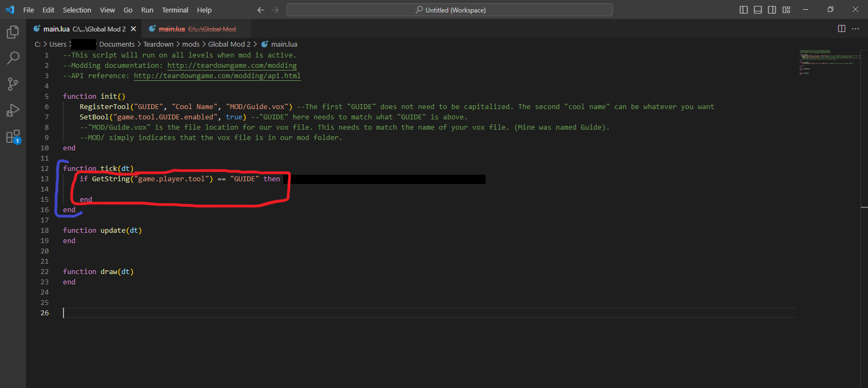Image resolution: width=868 pixels, height=388 pixels.
Task: Select the Teardown breadcrumb segment
Action: click(x=158, y=44)
